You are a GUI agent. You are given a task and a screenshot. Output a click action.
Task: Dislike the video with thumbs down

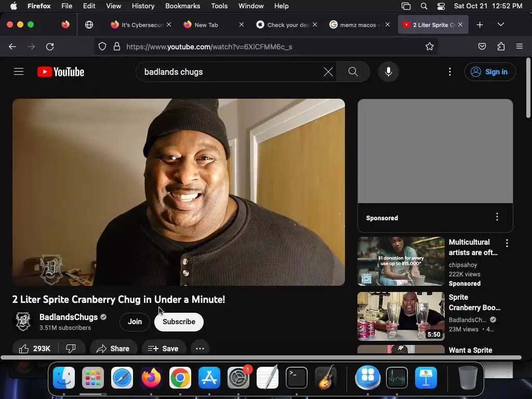coord(71,349)
